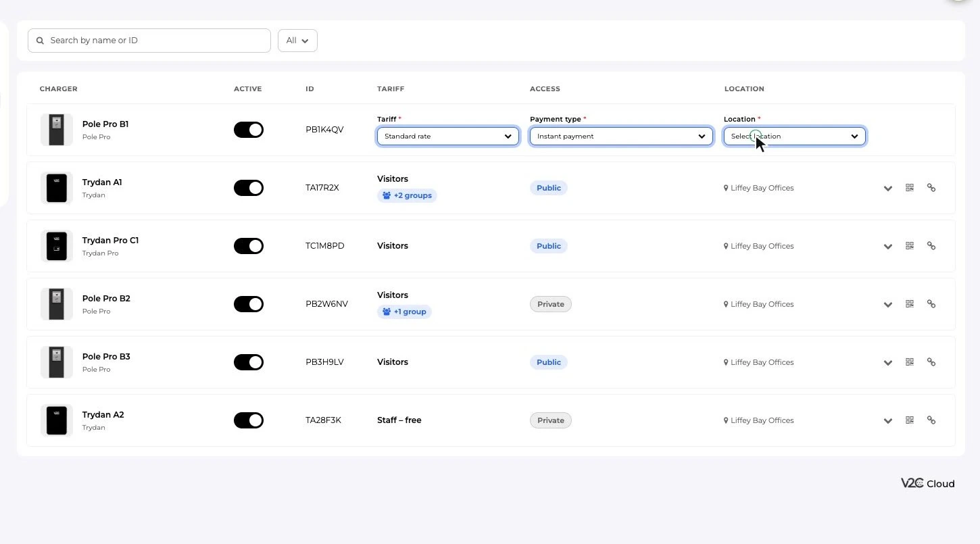Click the +1 group badge
The height and width of the screenshot is (544, 980).
404,312
